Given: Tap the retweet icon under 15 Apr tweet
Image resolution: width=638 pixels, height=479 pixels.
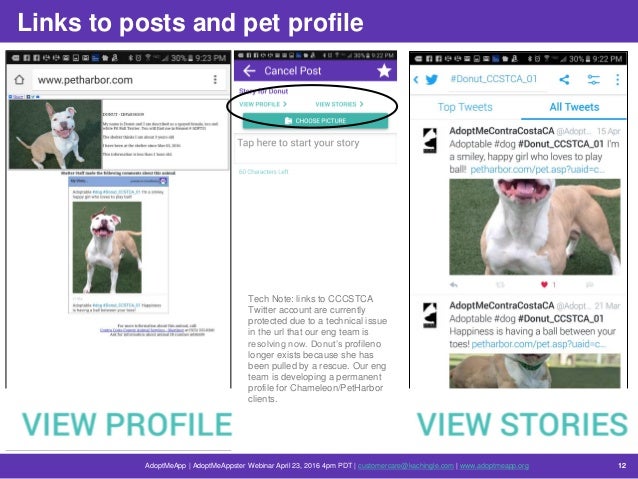Looking at the screenshot, I should (500, 285).
